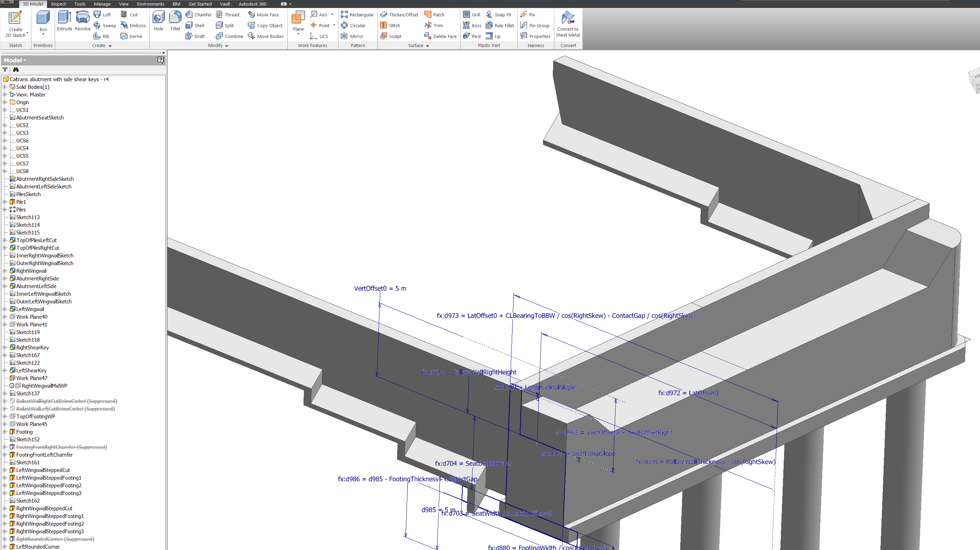Open the Model browser help icon
Image resolution: width=980 pixels, height=550 pixels.
[160, 60]
